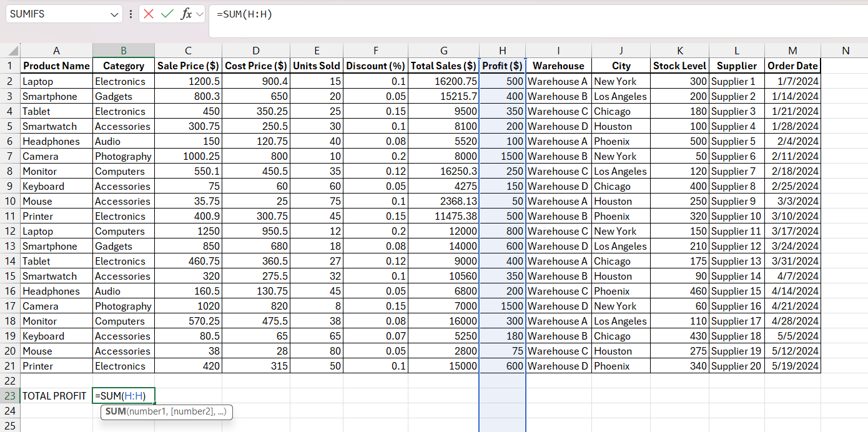Select cost price cell 900.4
This screenshot has width=868, height=432.
pyautogui.click(x=256, y=81)
